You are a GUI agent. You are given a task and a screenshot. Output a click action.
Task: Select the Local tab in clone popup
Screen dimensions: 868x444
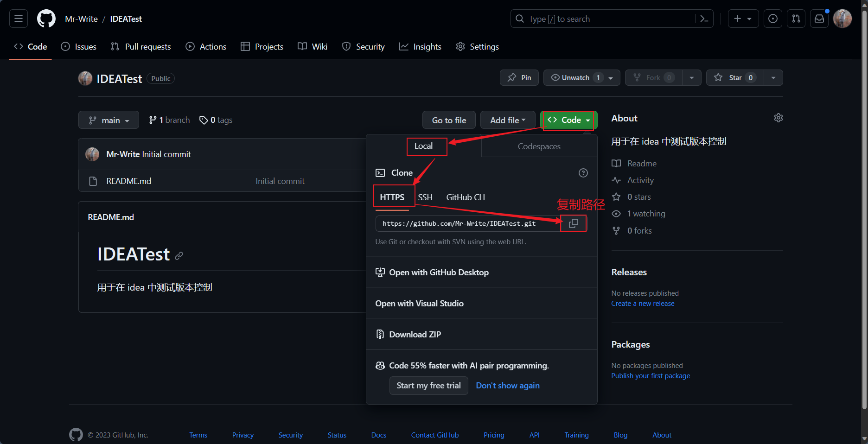tap(423, 146)
